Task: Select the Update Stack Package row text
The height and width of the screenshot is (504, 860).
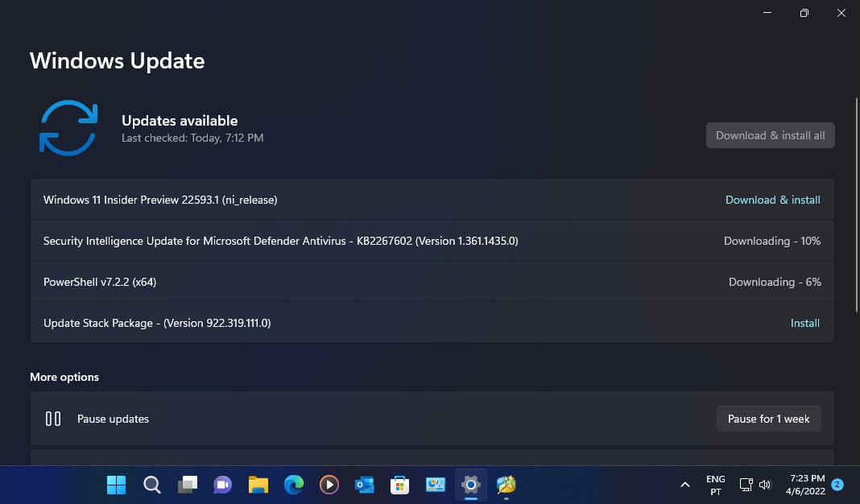Action: (x=157, y=323)
